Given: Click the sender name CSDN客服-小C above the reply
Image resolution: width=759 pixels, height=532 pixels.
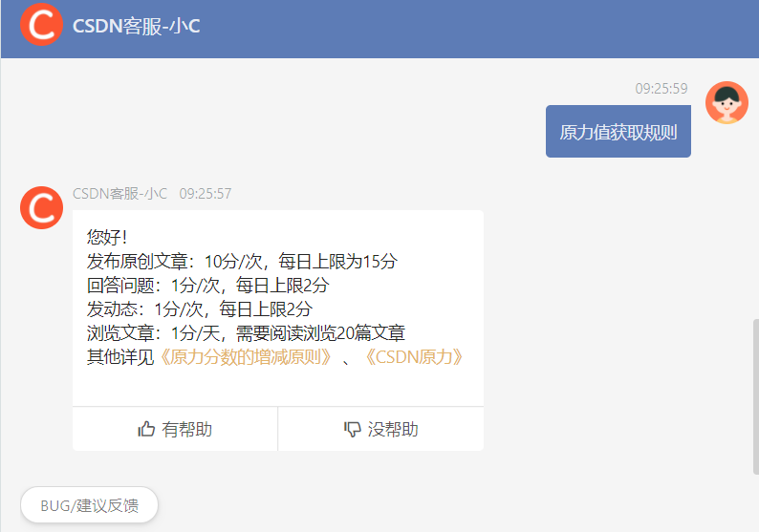Looking at the screenshot, I should [x=119, y=194].
